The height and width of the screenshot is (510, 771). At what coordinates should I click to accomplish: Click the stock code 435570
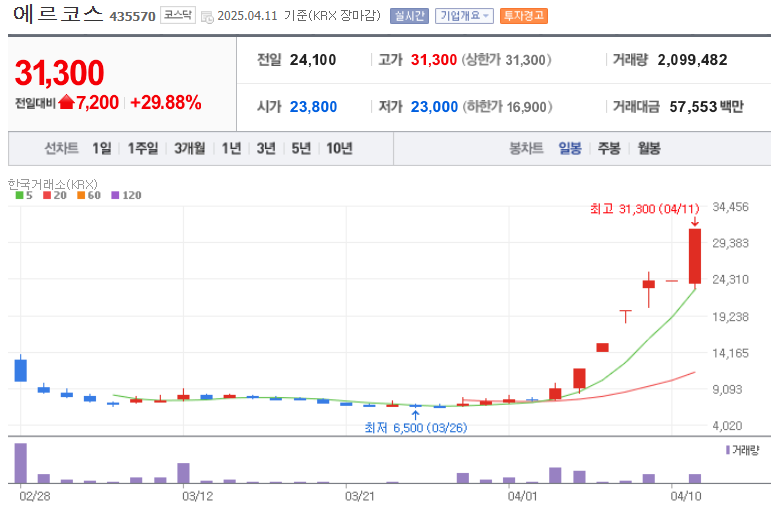click(x=132, y=17)
